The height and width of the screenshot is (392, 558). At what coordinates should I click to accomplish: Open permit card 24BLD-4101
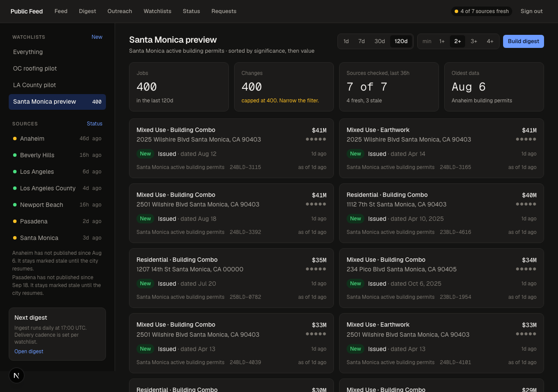click(442, 343)
